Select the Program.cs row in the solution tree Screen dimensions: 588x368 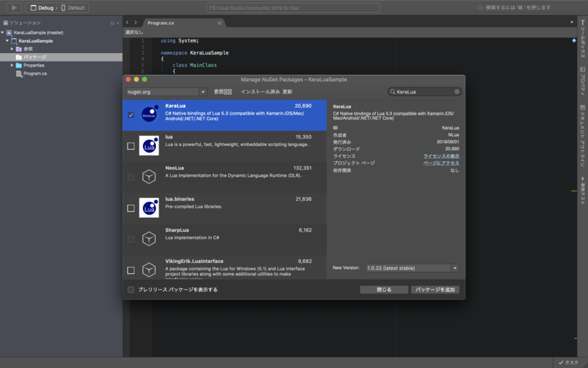[61, 74]
